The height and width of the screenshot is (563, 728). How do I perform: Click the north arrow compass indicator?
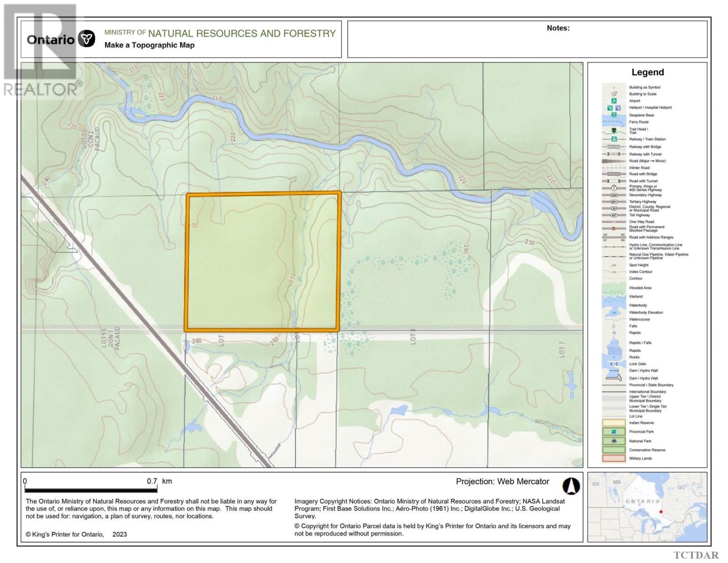pyautogui.click(x=571, y=487)
